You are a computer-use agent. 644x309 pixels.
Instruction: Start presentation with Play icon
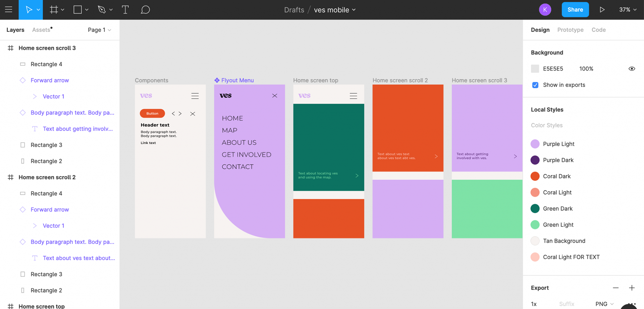(x=602, y=10)
